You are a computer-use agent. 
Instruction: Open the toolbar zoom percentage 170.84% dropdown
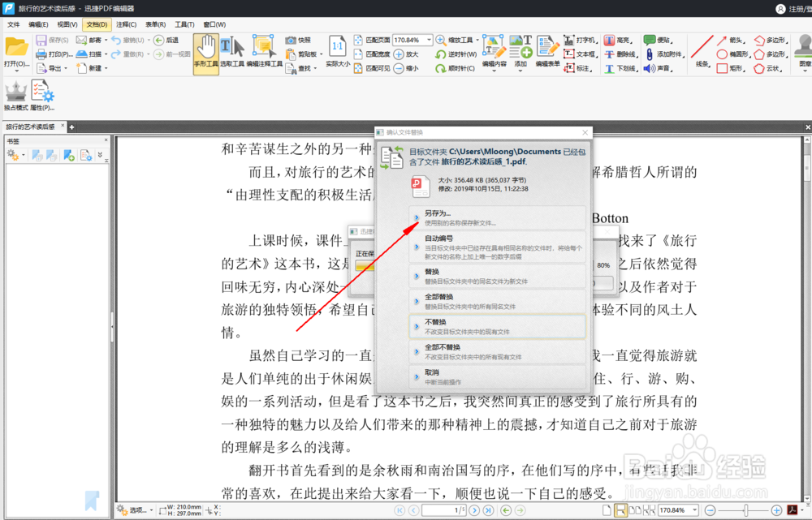(x=429, y=40)
